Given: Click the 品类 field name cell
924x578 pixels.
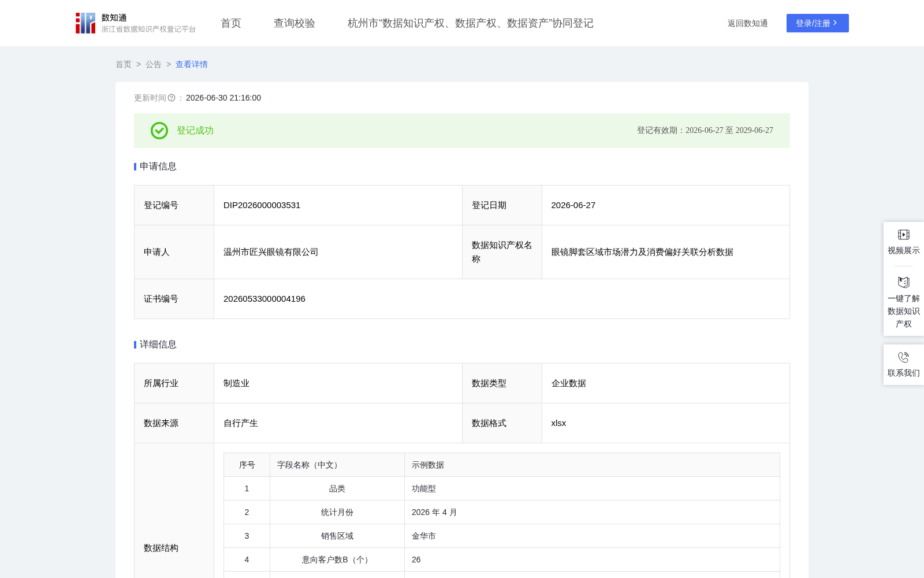Looking at the screenshot, I should point(337,488).
